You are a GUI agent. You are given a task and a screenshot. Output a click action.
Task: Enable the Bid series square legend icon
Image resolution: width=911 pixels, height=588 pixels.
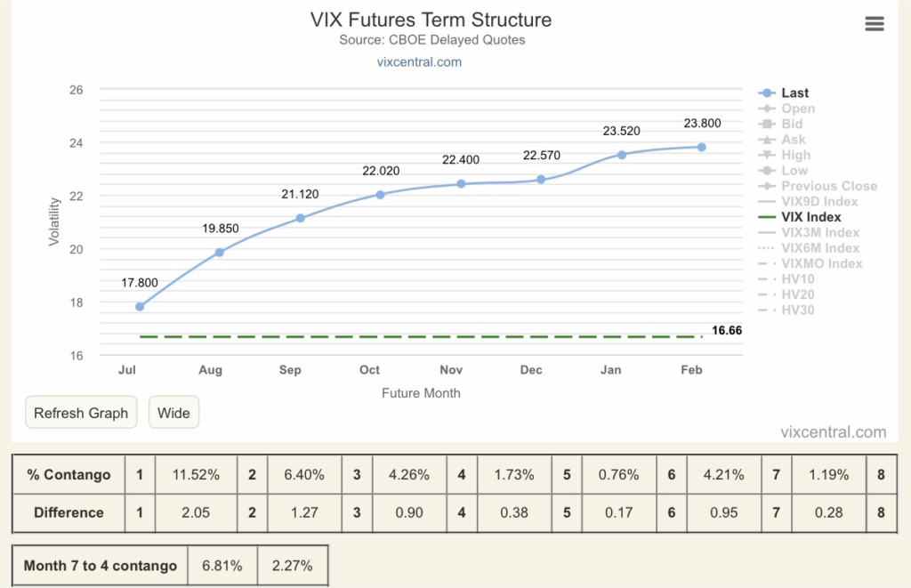(767, 124)
